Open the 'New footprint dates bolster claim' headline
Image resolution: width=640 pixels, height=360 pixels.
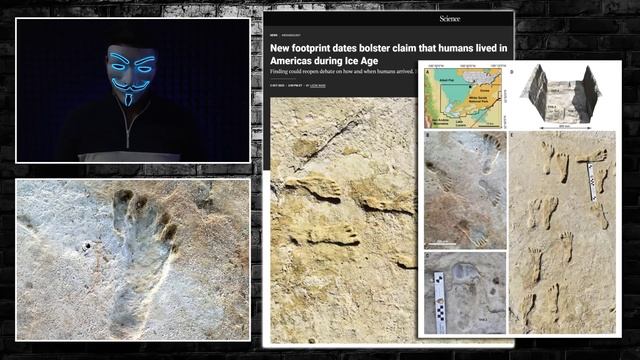[x=389, y=54]
